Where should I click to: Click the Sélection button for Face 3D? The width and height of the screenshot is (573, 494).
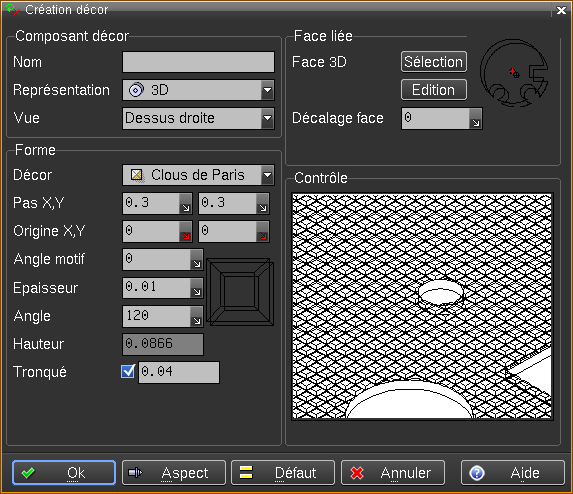click(x=434, y=62)
